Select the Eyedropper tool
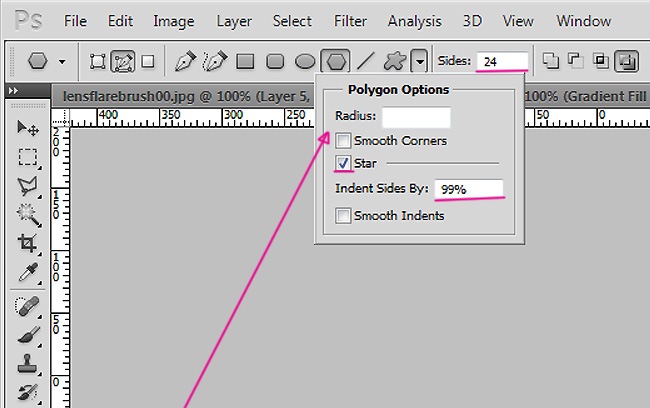The image size is (650, 408). [28, 272]
